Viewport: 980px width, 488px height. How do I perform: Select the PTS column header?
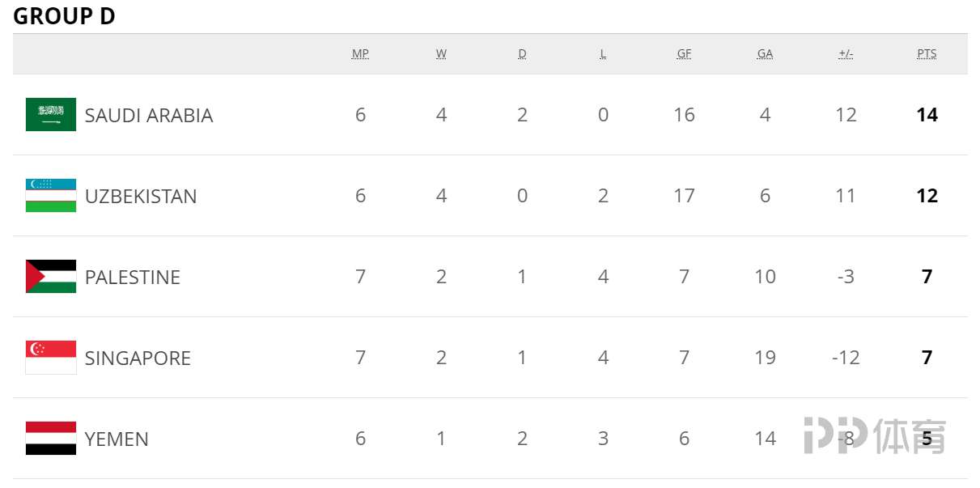click(927, 54)
